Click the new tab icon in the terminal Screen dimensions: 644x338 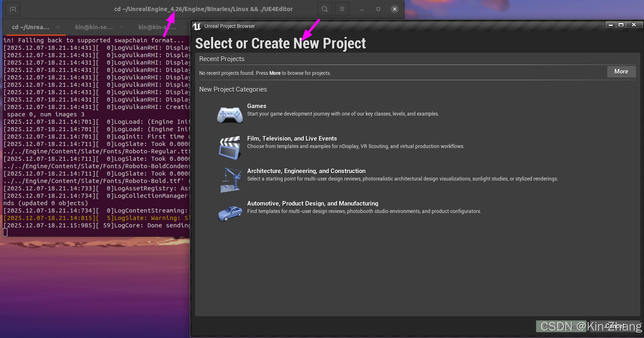(13, 9)
